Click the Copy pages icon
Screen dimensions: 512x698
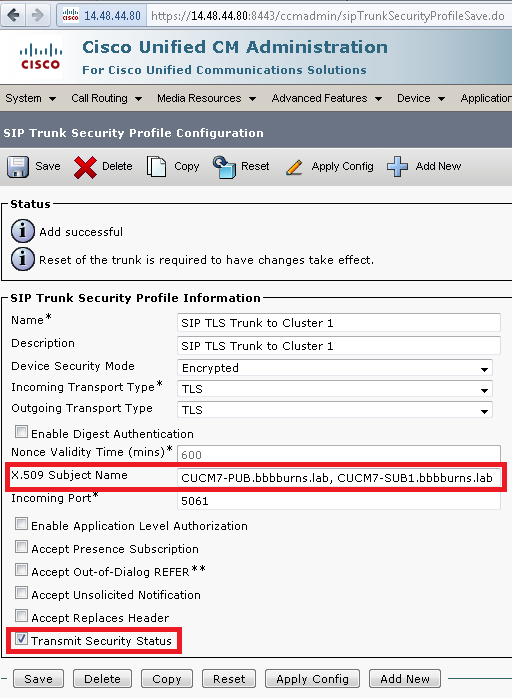point(157,167)
